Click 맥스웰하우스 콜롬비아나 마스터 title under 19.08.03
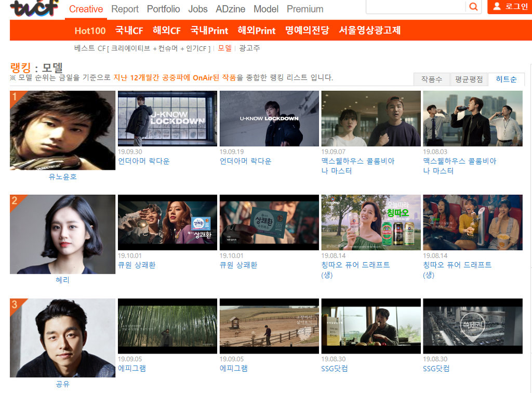 click(460, 166)
